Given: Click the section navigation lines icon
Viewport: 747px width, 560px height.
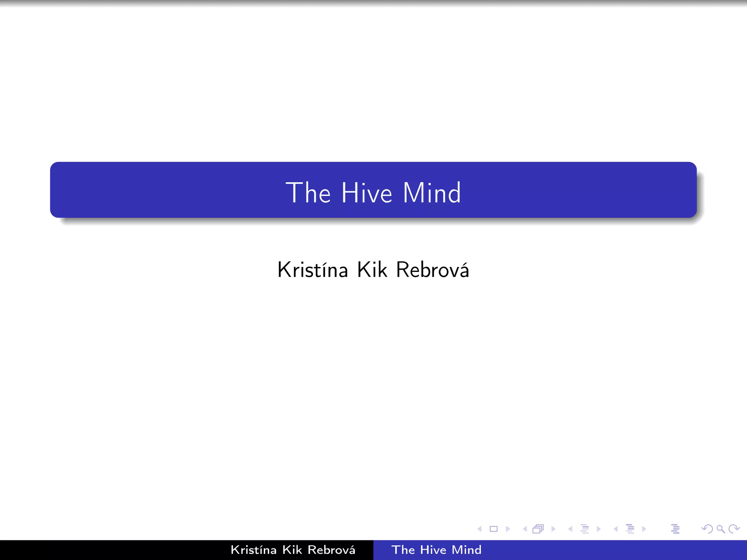Looking at the screenshot, I should pyautogui.click(x=630, y=529).
